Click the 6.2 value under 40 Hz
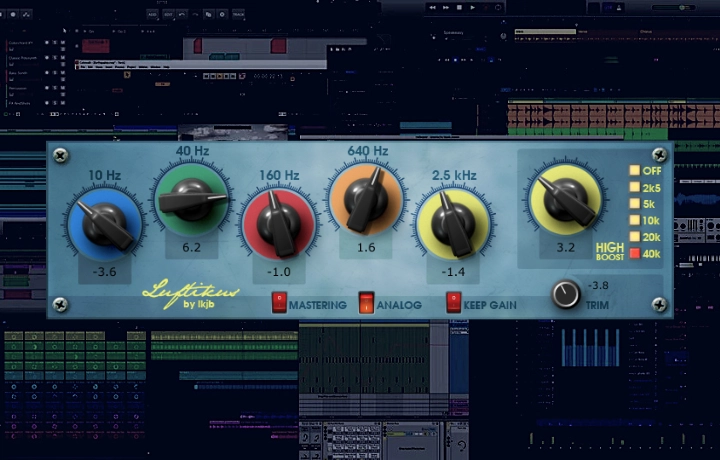 click(x=191, y=248)
